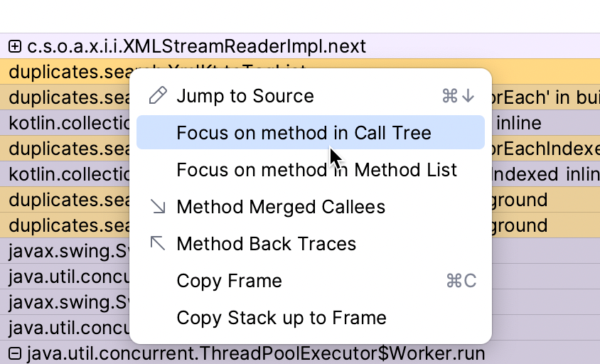
Task: Open Method Merged Callees
Action: 280,207
